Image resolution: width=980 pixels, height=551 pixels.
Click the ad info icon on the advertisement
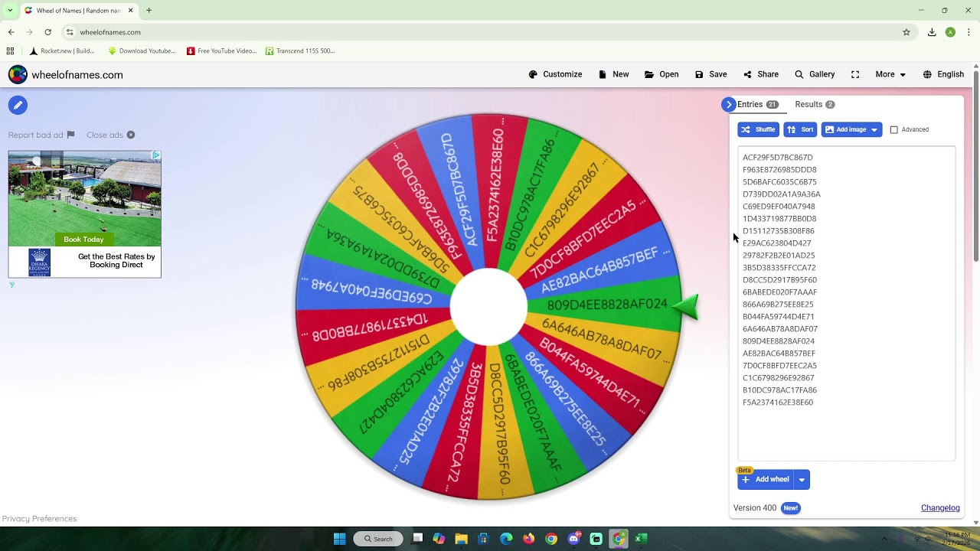[155, 155]
